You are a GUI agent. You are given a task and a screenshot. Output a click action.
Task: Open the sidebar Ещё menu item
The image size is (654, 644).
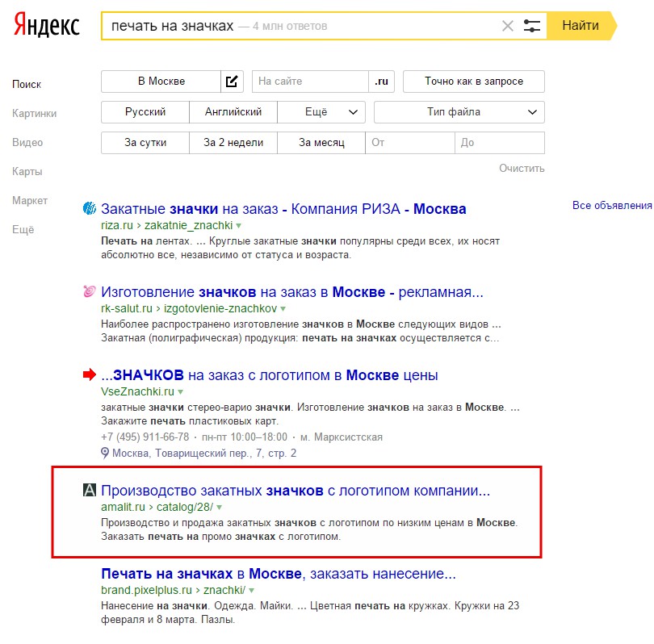pos(23,230)
